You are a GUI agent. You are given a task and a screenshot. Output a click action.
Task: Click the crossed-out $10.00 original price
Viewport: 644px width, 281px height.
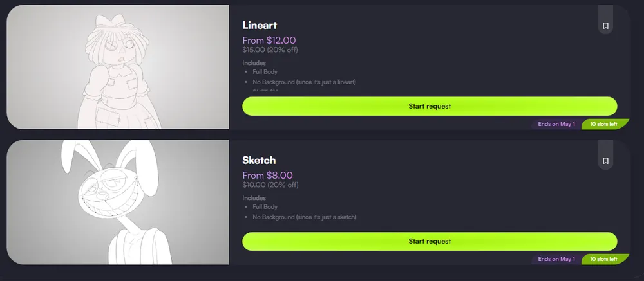pyautogui.click(x=253, y=185)
